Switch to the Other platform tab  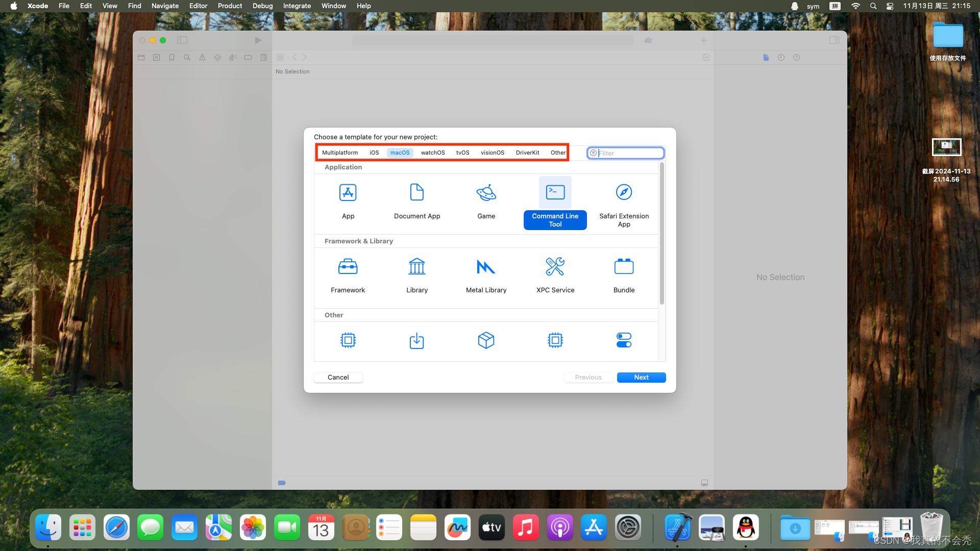[x=558, y=153]
